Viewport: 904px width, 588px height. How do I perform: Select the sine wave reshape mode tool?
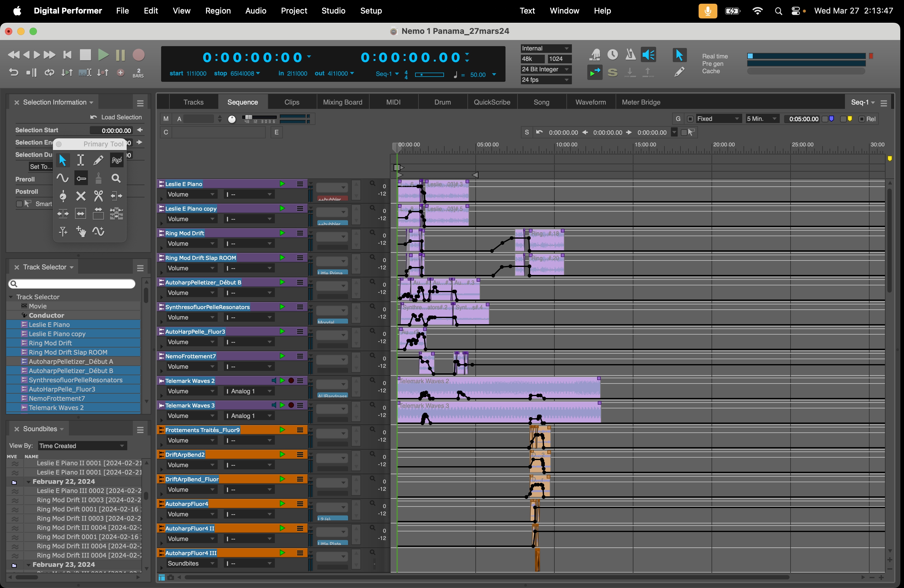pyautogui.click(x=63, y=178)
